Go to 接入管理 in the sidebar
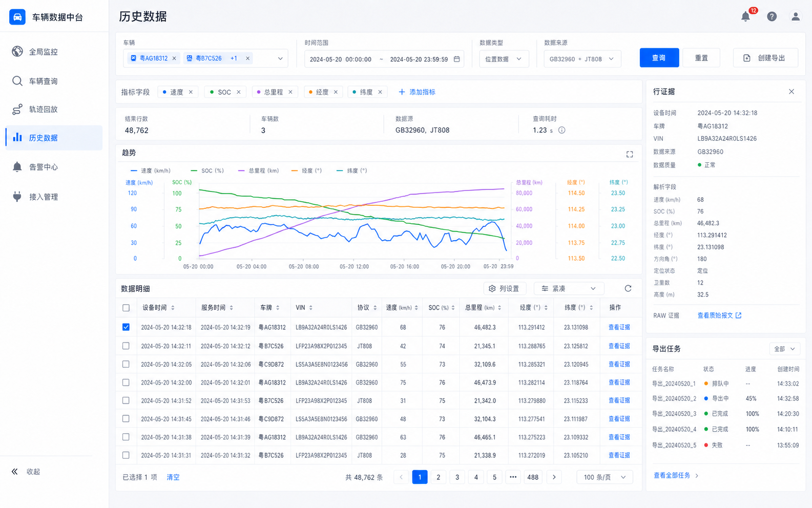812x508 pixels. 54,197
